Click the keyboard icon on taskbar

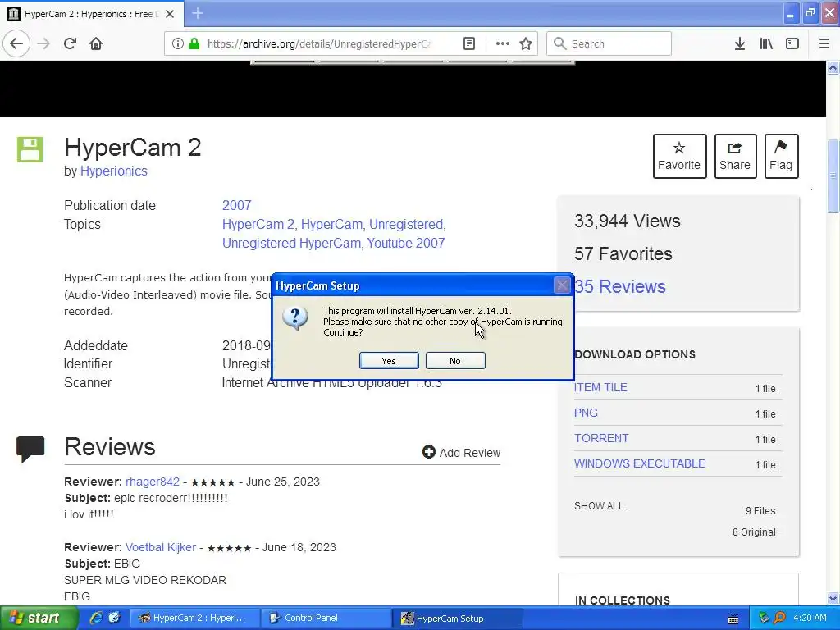coord(733,619)
